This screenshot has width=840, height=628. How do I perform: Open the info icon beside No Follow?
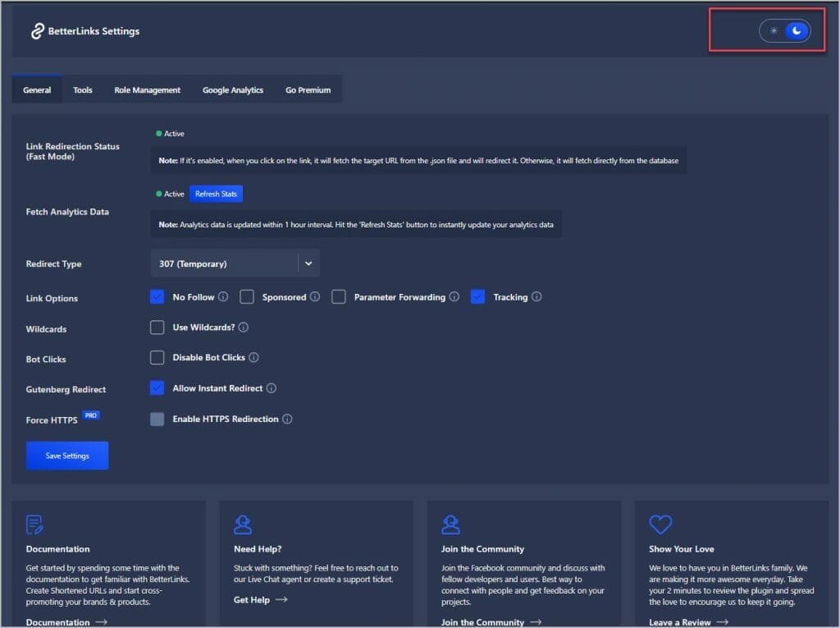coord(223,296)
